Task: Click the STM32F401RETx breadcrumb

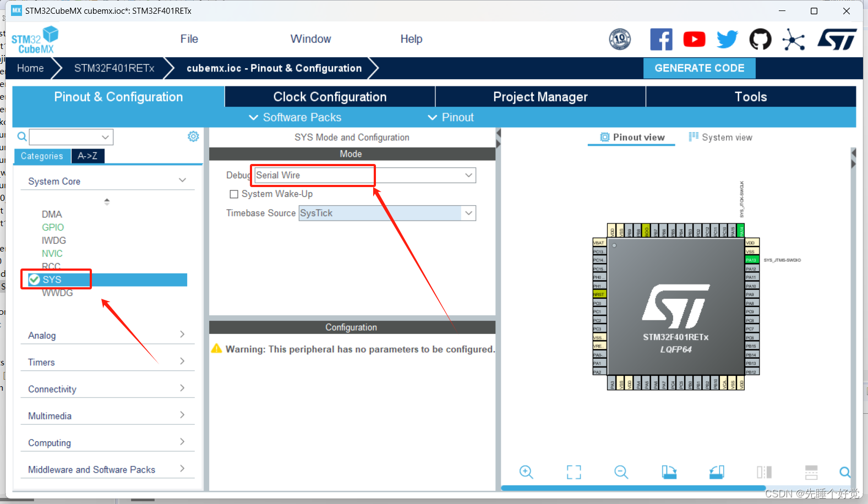Action: coord(114,68)
